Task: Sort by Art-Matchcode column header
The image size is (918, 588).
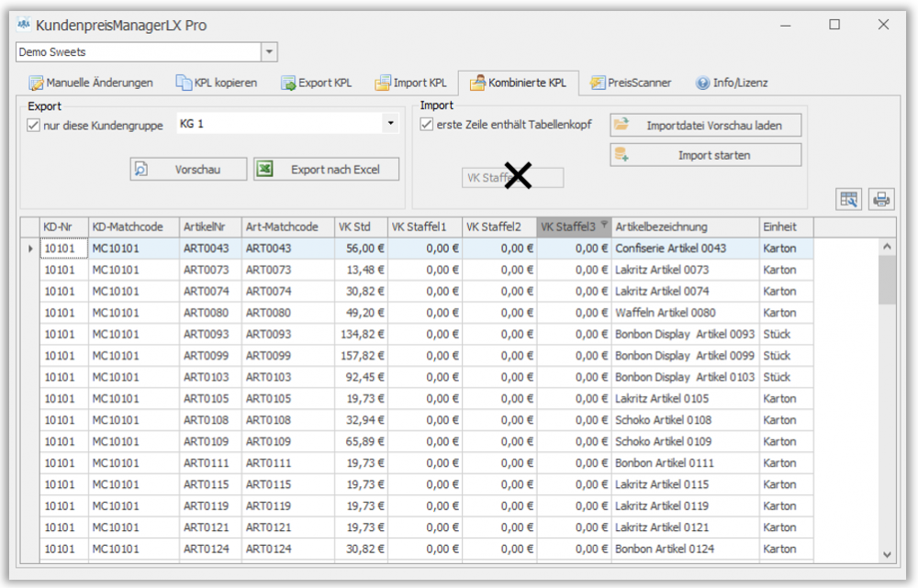Action: coord(288,227)
